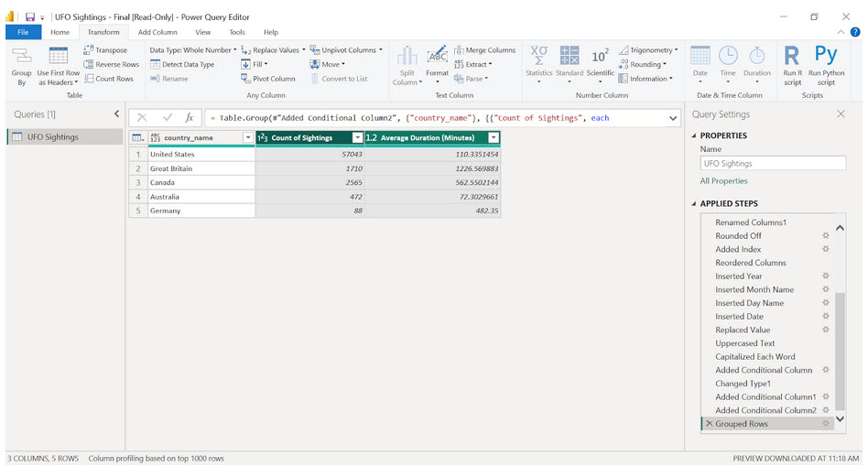
Task: Expand the formula bar
Action: (673, 118)
